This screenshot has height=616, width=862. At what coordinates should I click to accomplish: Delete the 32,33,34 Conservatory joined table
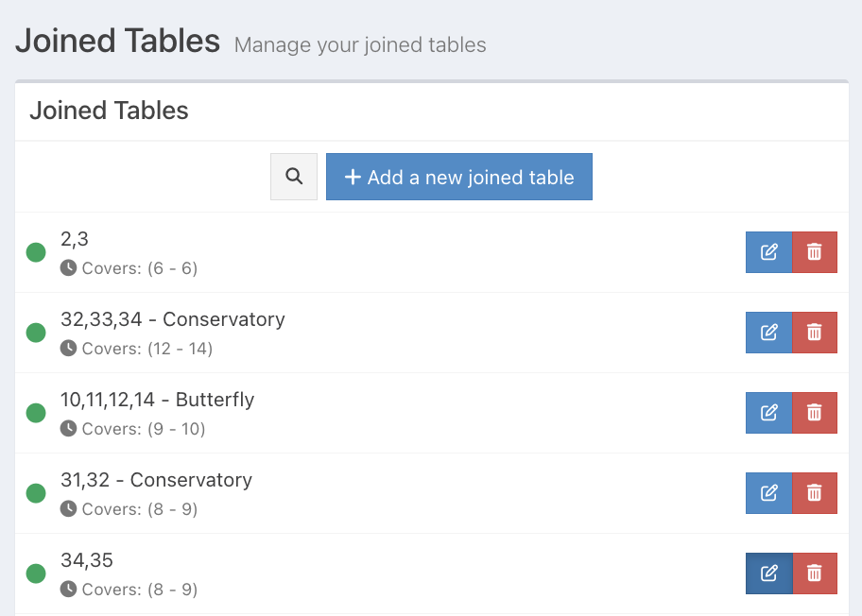click(x=814, y=333)
